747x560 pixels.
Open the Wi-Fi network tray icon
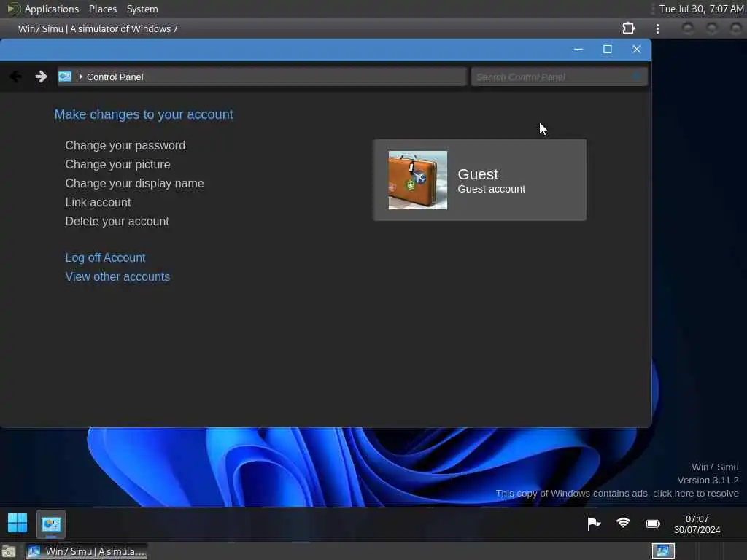click(623, 524)
